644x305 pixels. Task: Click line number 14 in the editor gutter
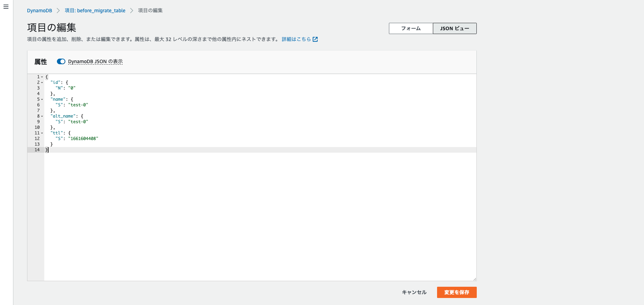coord(37,150)
